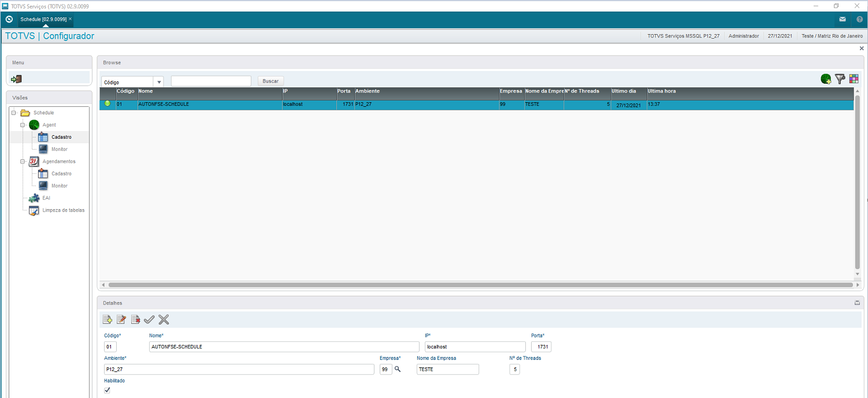Click the Nome input field
Viewport: 868px width, 398px height.
284,347
